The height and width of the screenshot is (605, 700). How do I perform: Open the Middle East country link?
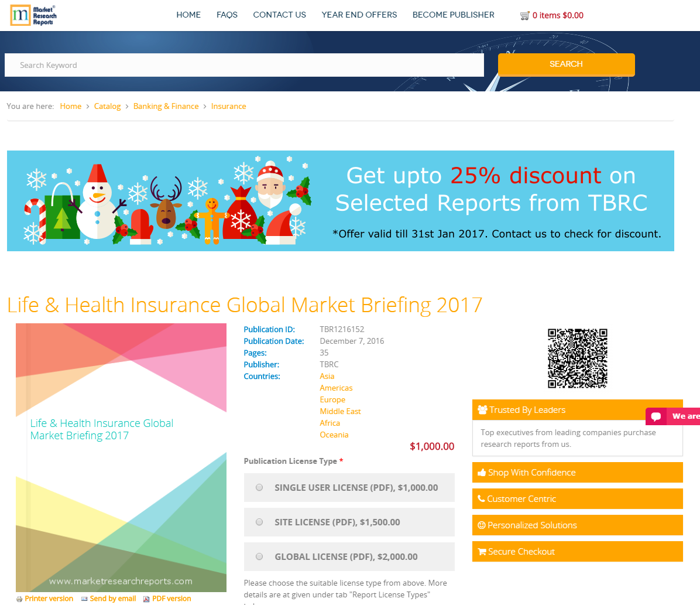[339, 411]
